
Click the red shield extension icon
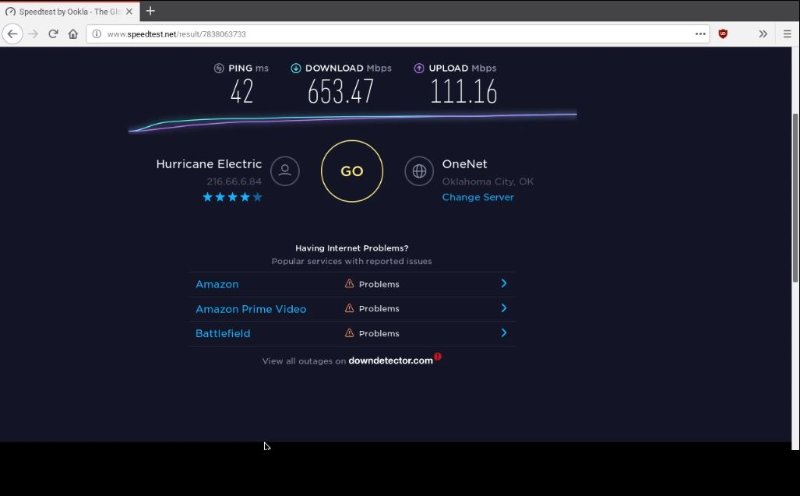click(723, 34)
